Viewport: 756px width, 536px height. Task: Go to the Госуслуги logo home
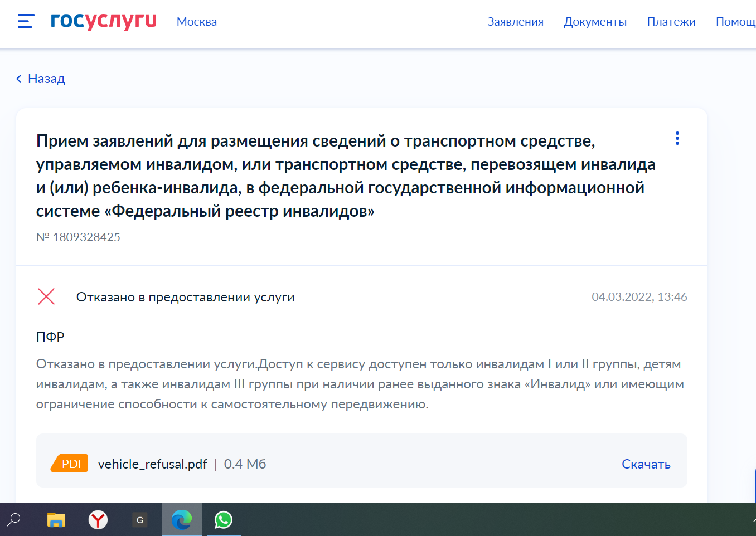pos(104,21)
